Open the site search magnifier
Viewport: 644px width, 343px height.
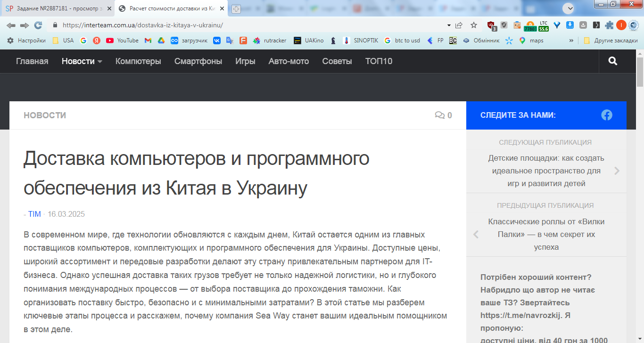(613, 61)
